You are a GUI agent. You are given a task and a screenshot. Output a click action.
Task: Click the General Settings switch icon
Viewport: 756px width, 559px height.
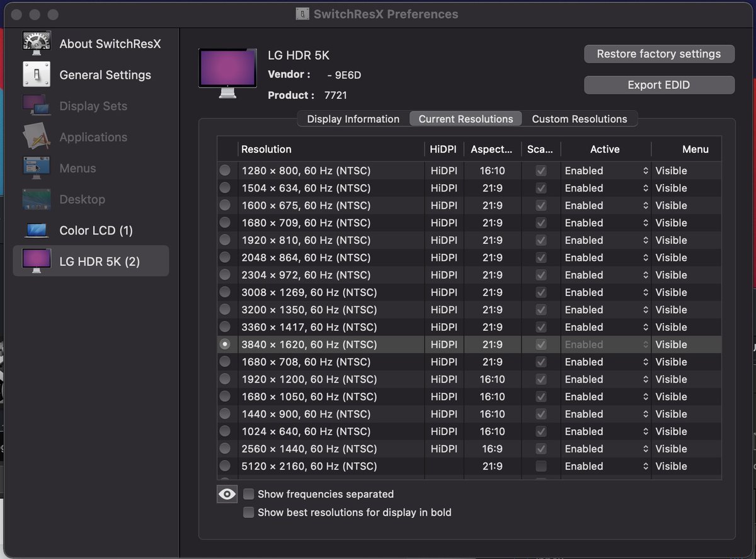click(x=36, y=75)
